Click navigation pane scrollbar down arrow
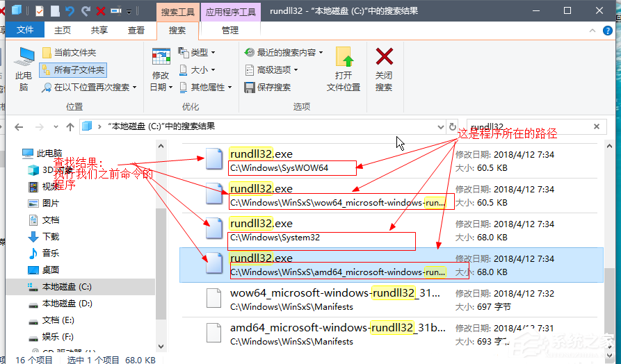Viewport: 621px width, 364px height. 161,346
